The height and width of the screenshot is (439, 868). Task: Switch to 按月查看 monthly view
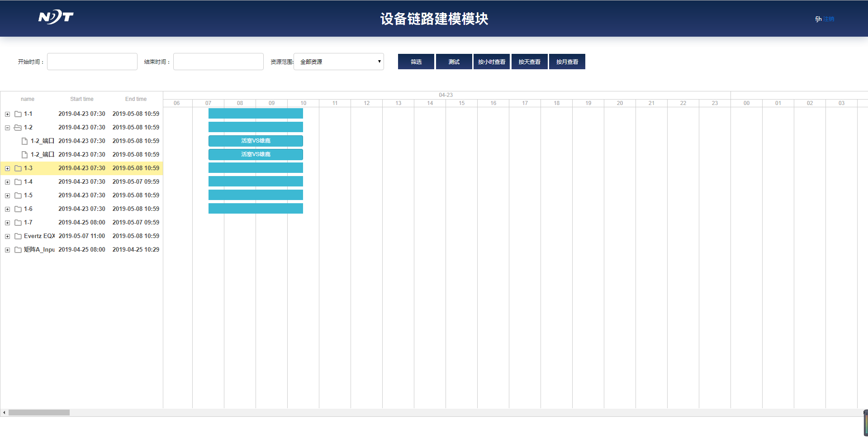[x=567, y=62]
